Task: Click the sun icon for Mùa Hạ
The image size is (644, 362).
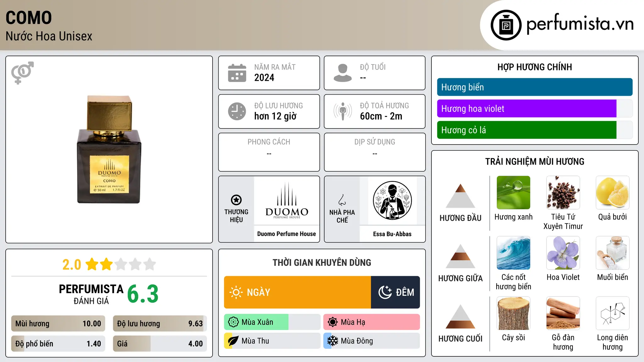Action: [x=333, y=322]
